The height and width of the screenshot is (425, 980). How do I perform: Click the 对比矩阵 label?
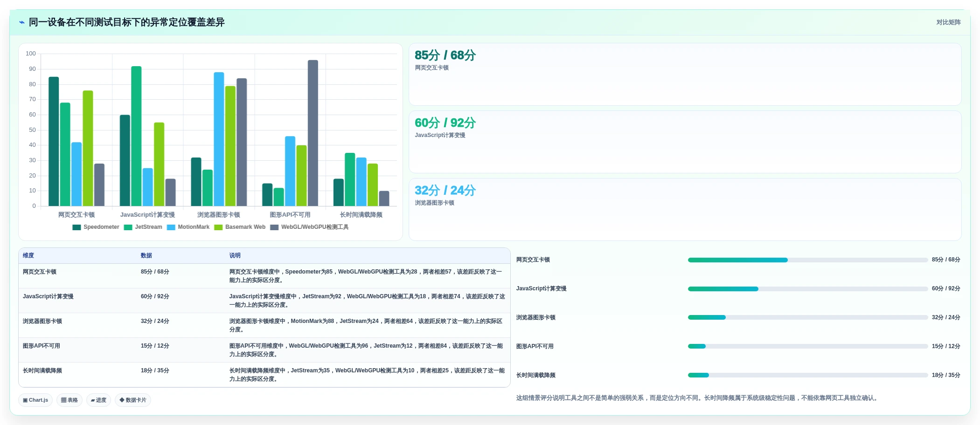pyautogui.click(x=948, y=22)
